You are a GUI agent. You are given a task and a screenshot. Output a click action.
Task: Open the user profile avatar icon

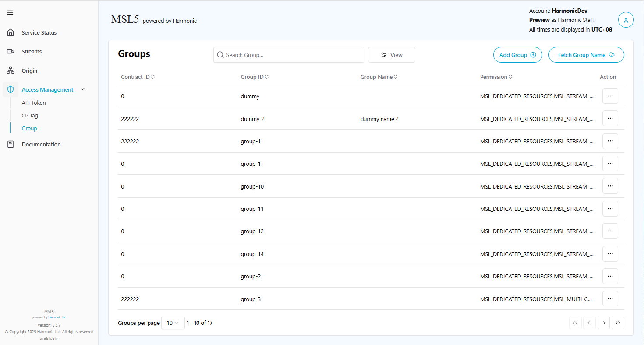(x=626, y=20)
